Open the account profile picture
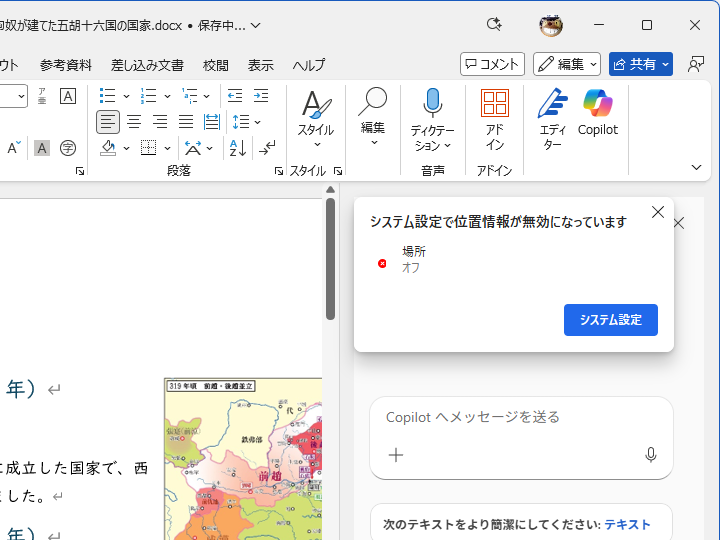 coord(551,25)
